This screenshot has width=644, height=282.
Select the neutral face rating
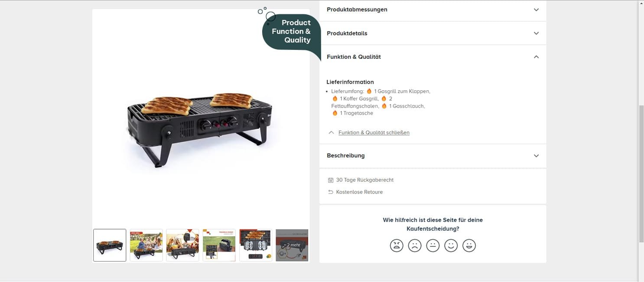click(x=433, y=246)
